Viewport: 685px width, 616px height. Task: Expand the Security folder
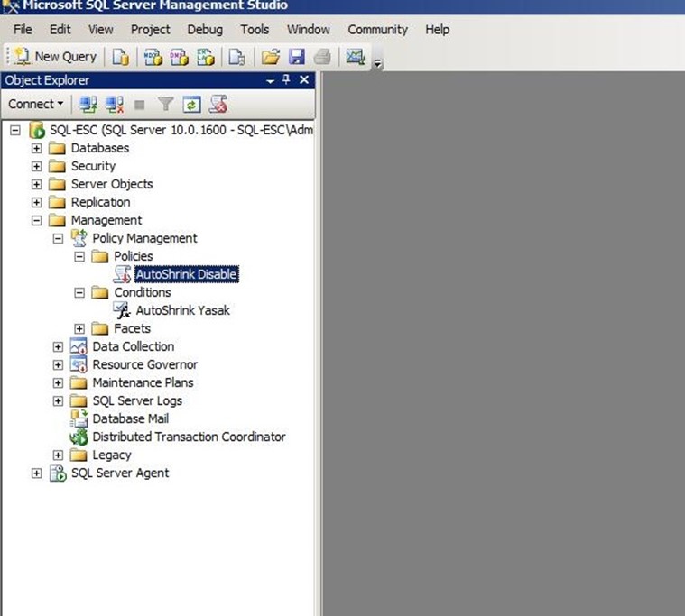coord(37,166)
